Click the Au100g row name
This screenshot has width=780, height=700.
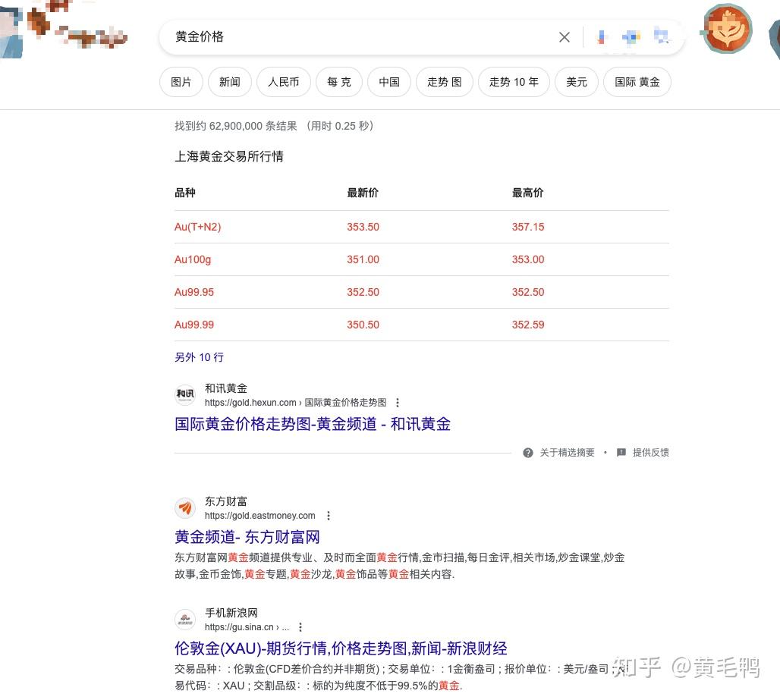click(x=193, y=259)
